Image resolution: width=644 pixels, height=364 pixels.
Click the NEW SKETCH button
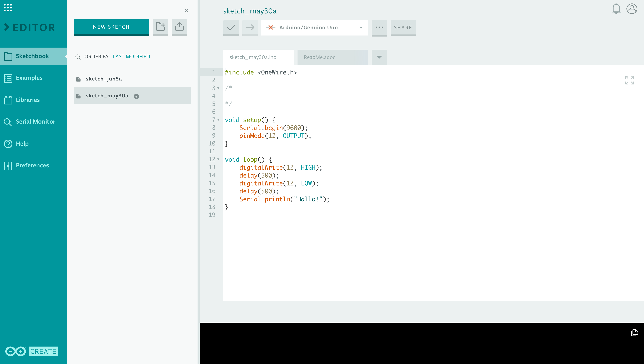tap(111, 27)
